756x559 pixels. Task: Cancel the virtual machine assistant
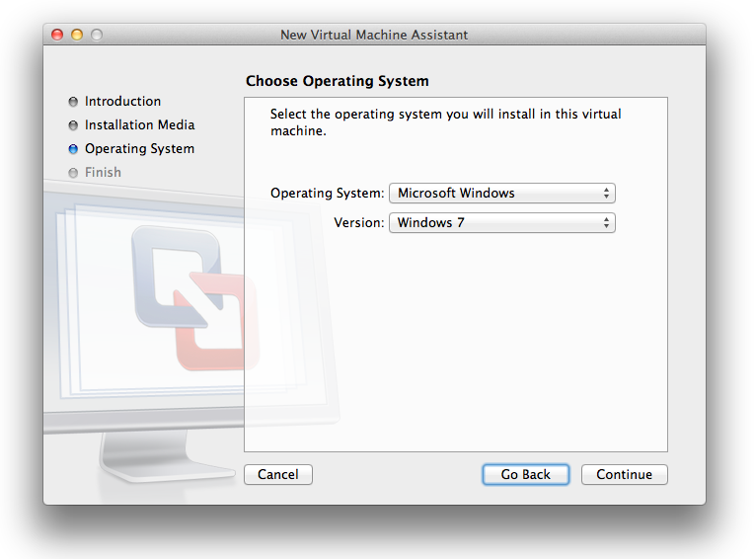pos(278,475)
